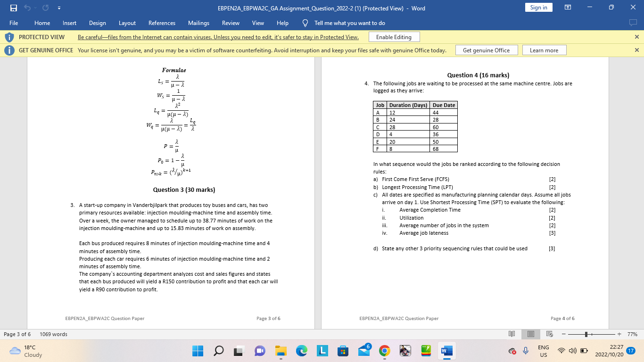Select Print Layout view
The image size is (644, 362).
pos(530,334)
